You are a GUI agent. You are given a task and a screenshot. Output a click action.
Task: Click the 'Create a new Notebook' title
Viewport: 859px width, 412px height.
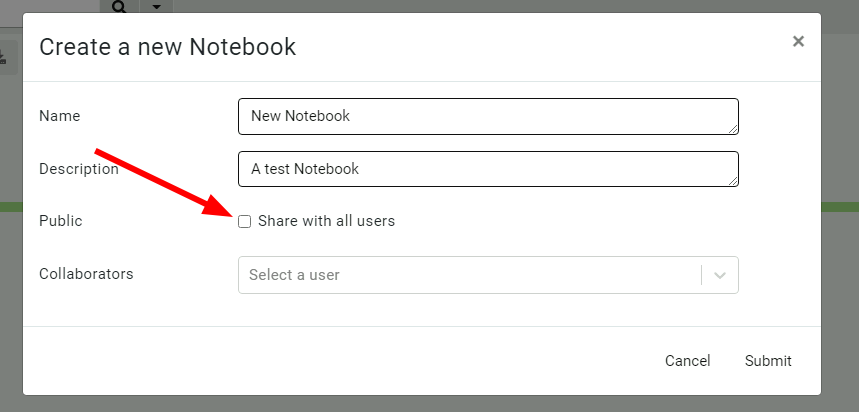point(167,46)
